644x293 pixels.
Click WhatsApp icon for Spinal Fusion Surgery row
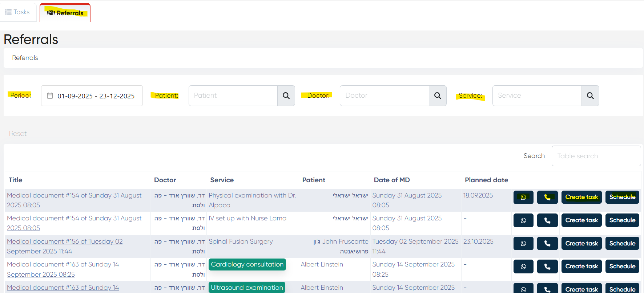(523, 243)
